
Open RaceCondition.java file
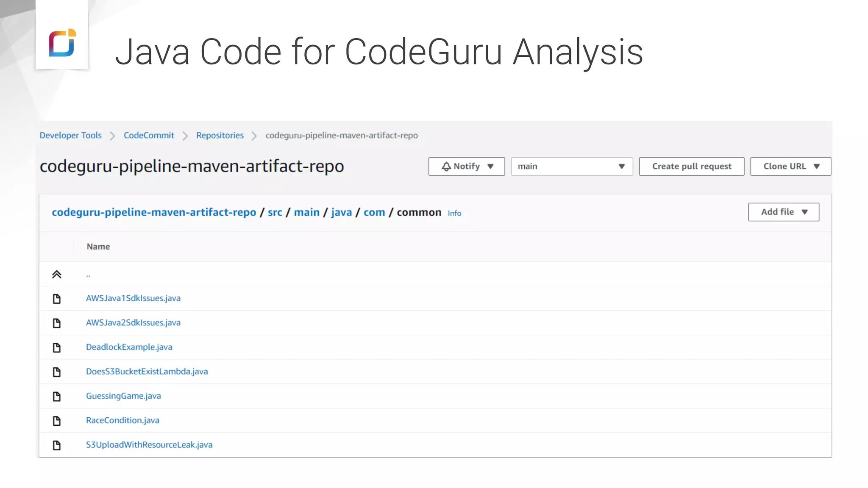pos(122,420)
